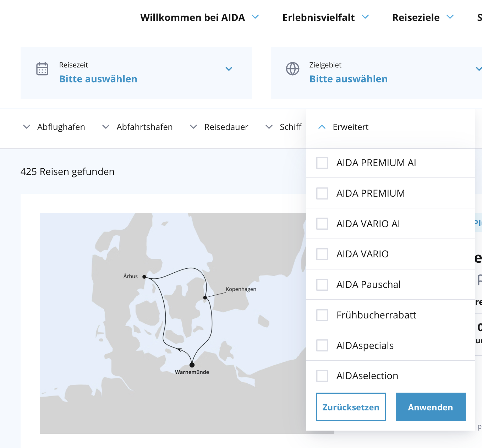
Task: Check the AIDA PREMIUM AI checkbox
Action: point(322,163)
